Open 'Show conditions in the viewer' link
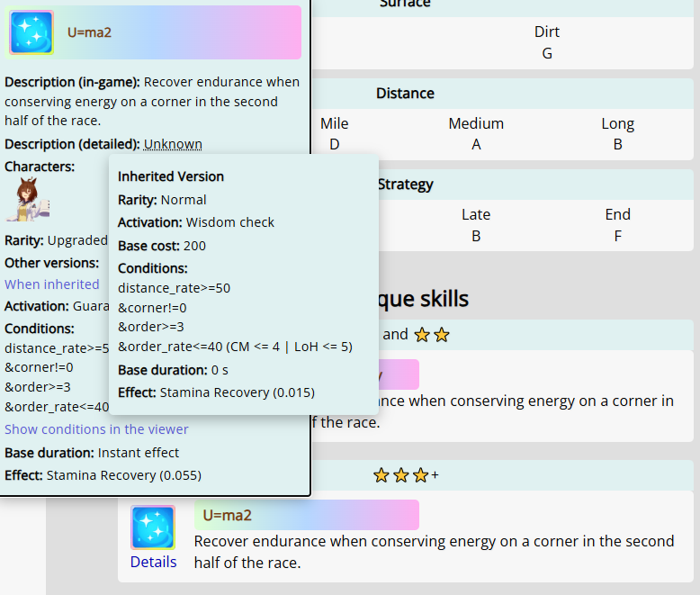700x595 pixels. pyautogui.click(x=96, y=429)
